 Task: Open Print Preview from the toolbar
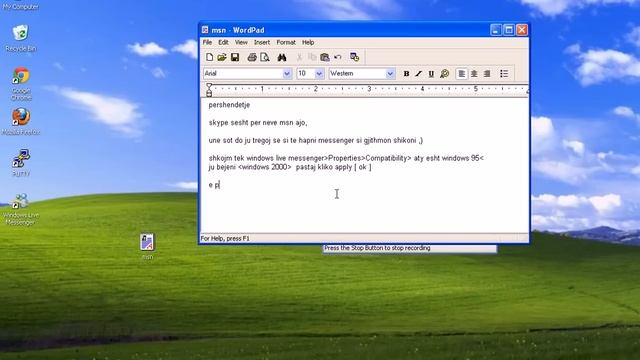pos(265,58)
